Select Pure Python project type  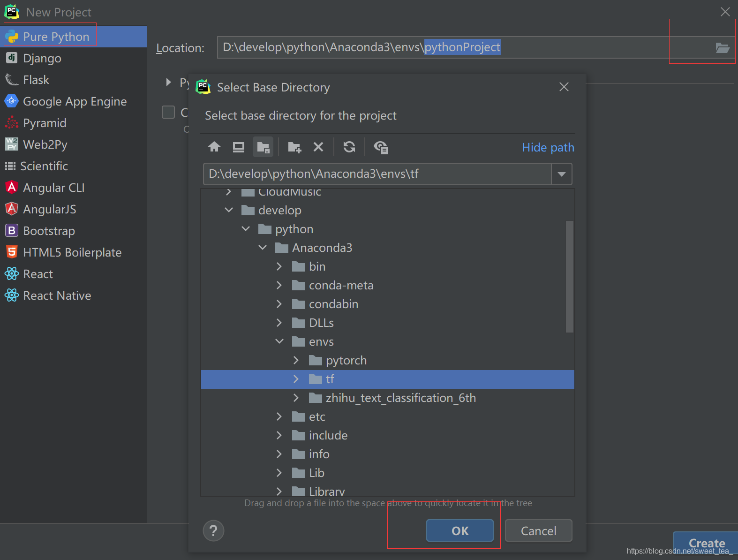tap(73, 37)
